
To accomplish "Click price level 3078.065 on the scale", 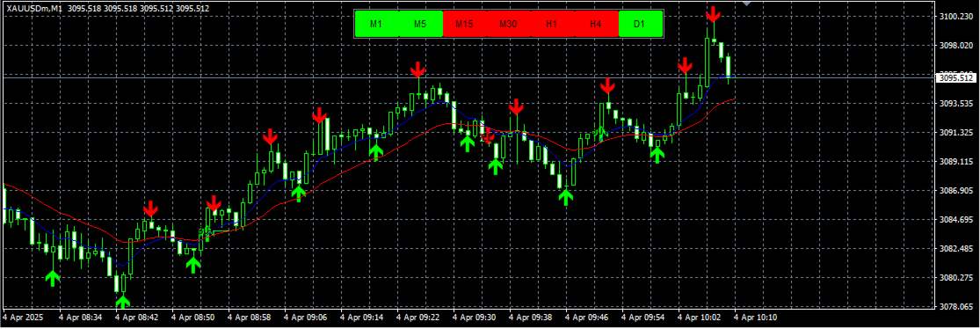I will [x=957, y=307].
